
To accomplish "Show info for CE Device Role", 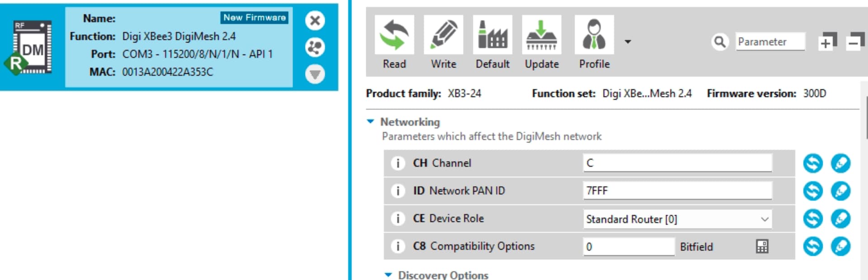I will pos(398,219).
